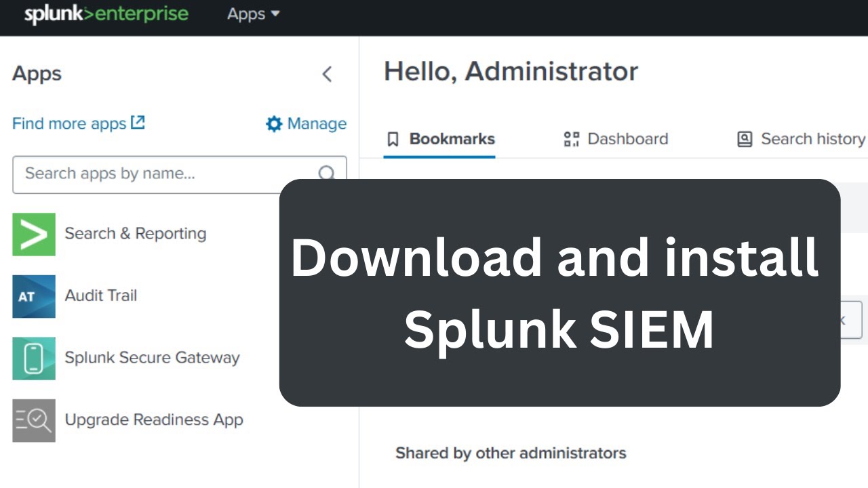868x488 pixels.
Task: Click the magnifier icon in app search
Action: (327, 174)
